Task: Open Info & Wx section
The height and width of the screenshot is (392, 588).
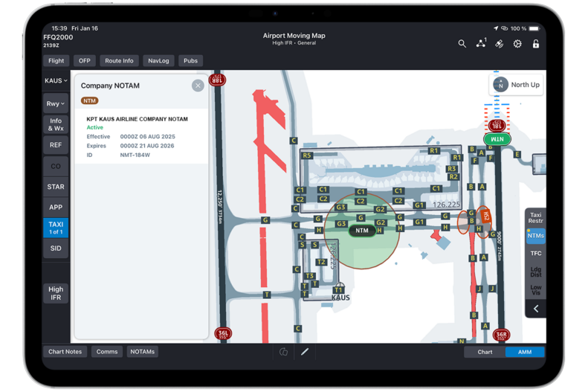Action: [56, 124]
